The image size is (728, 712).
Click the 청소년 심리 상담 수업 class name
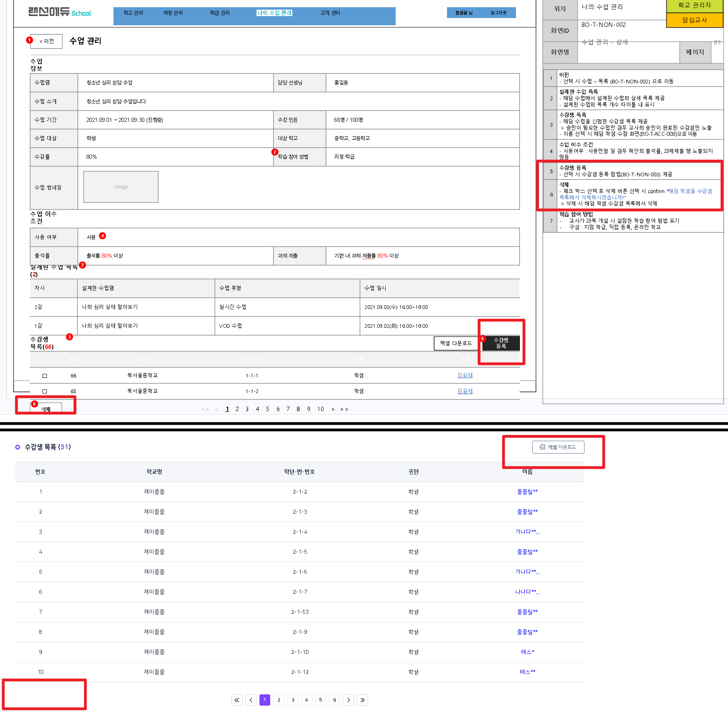coord(109,83)
